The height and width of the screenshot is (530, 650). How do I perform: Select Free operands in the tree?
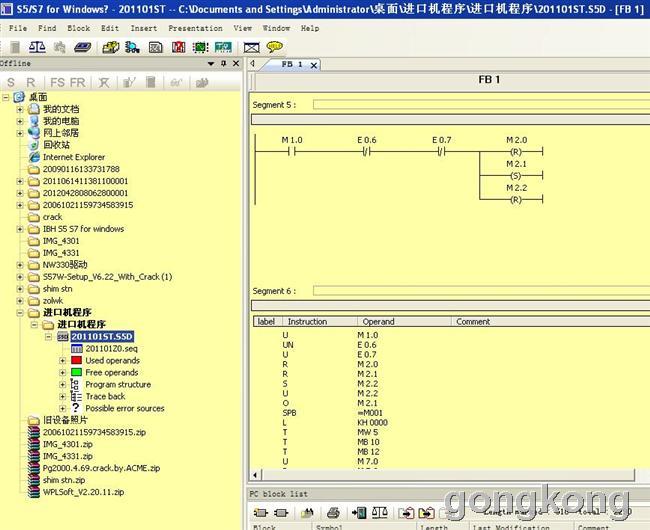tap(112, 373)
